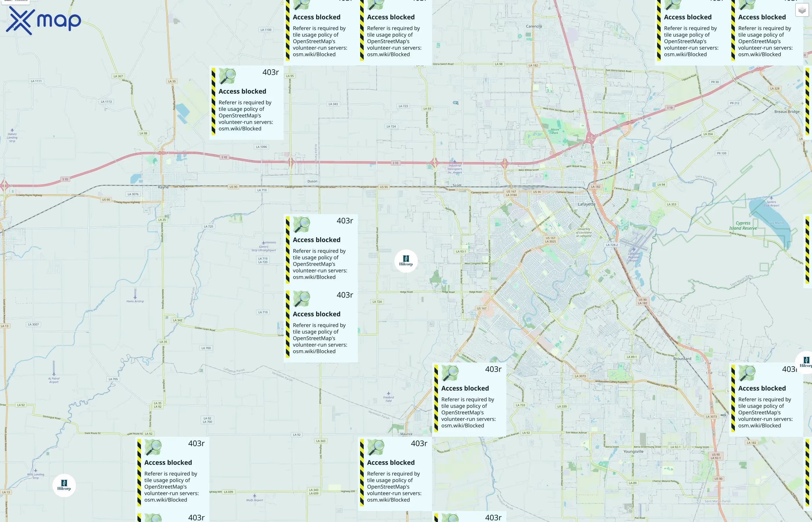The image size is (812, 522).
Task: Click the LA 176 road shield
Action: 607,163
